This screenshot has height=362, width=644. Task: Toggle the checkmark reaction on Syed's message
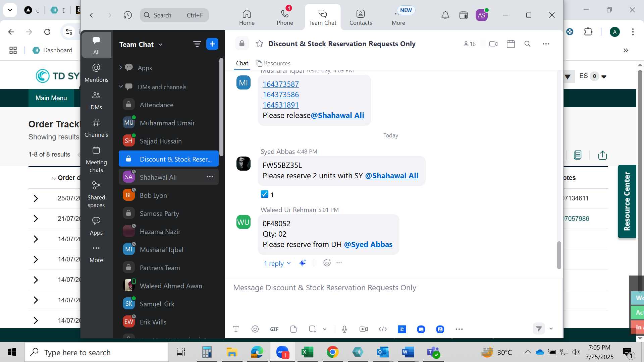267,194
